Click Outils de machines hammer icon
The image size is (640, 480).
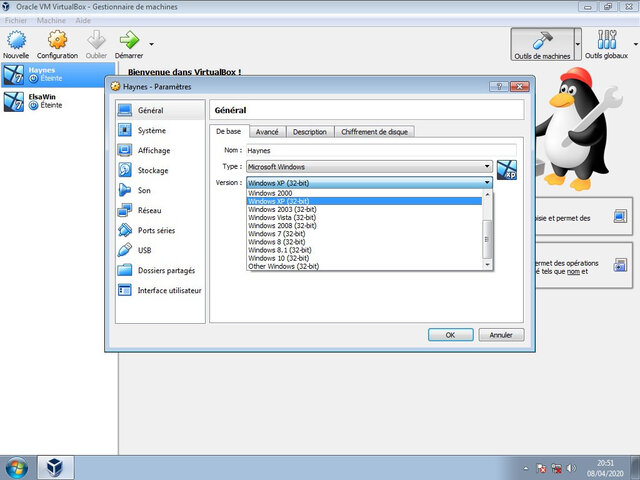tap(542, 41)
